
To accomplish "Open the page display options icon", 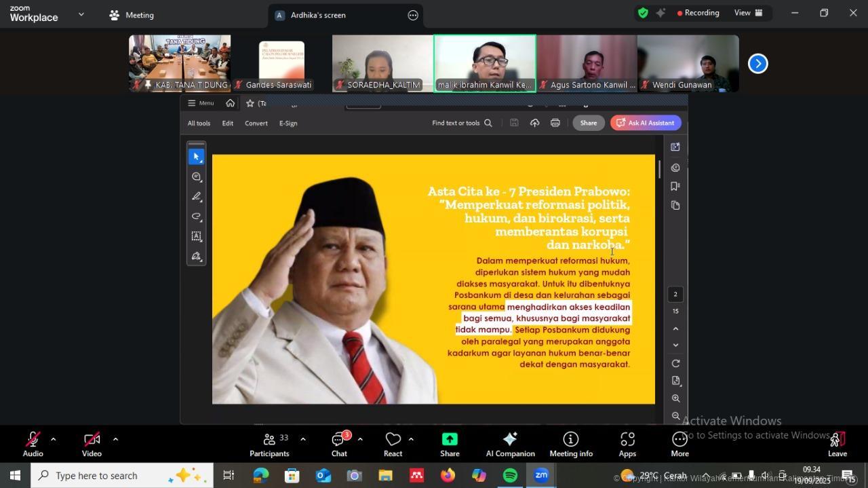I will (x=675, y=381).
